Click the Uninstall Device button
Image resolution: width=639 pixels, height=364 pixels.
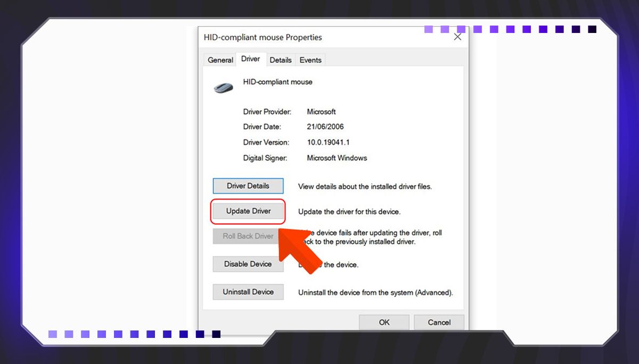tap(248, 292)
